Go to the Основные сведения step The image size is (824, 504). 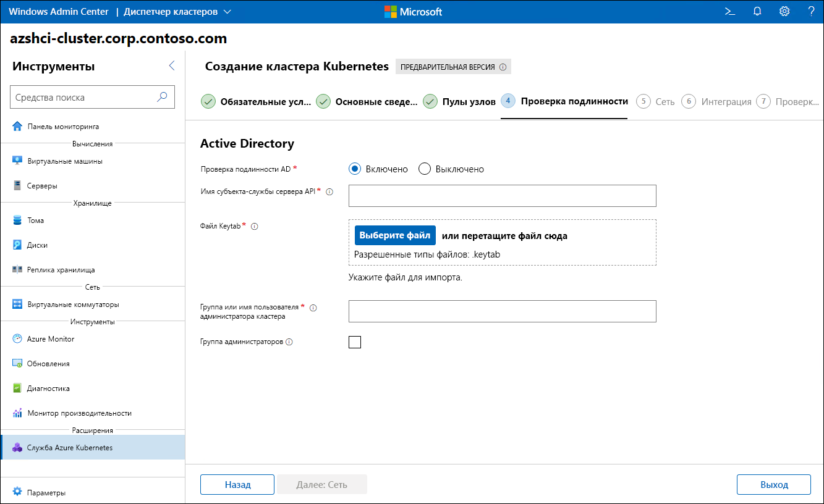[367, 101]
